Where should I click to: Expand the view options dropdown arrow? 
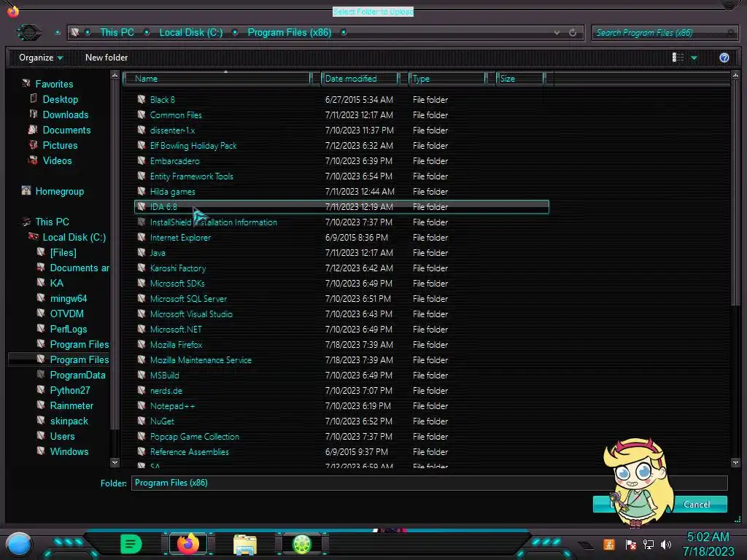[694, 58]
